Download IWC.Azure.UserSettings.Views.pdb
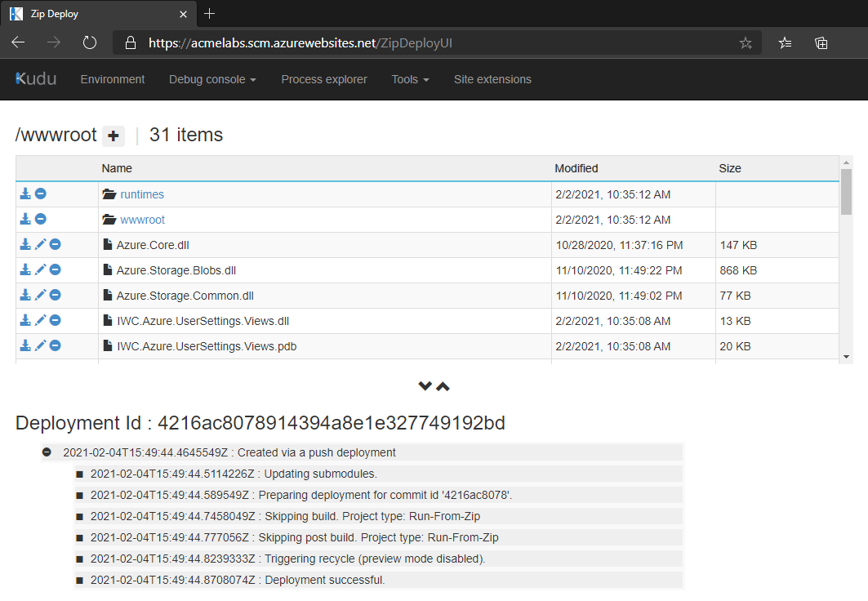This screenshot has height=601, width=868. [25, 346]
